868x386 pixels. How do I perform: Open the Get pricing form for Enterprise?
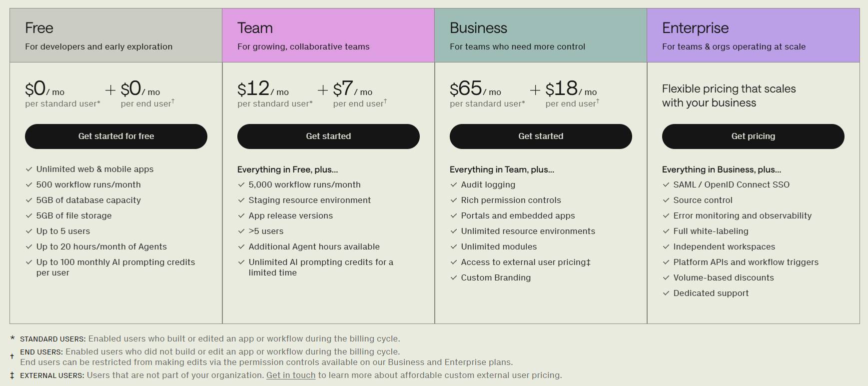pos(753,136)
